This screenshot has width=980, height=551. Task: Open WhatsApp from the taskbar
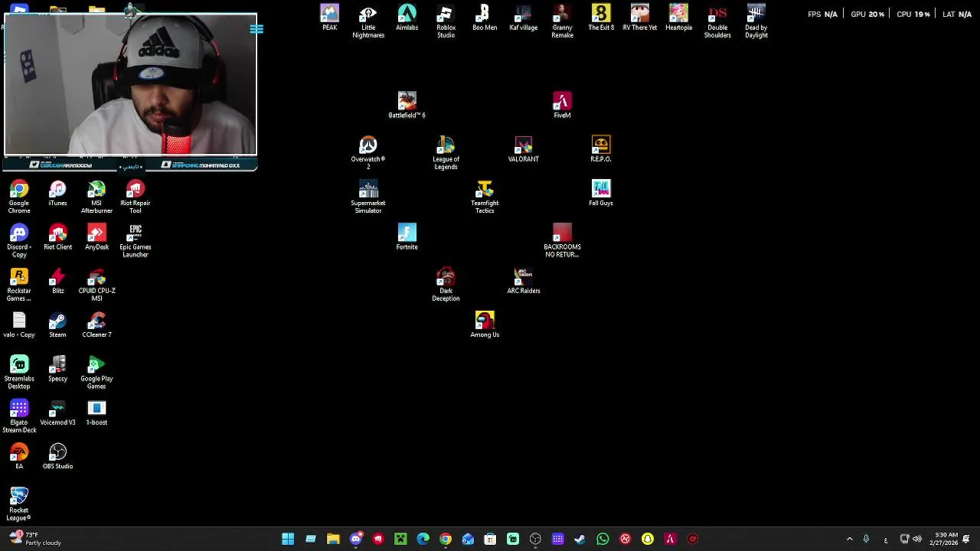point(603,539)
